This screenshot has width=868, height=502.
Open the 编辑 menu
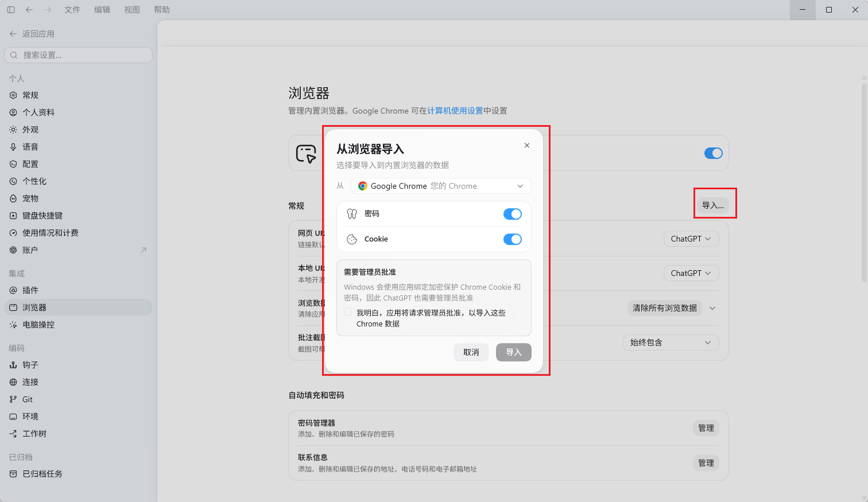[102, 10]
